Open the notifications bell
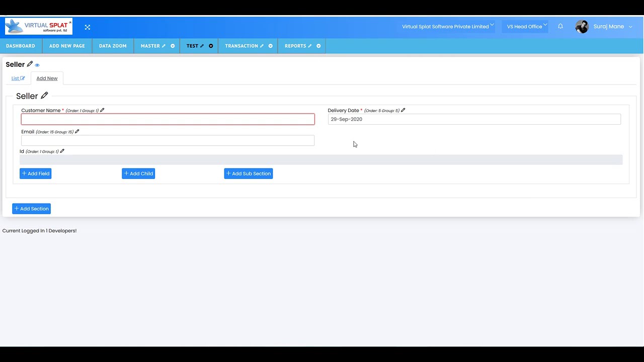 click(x=560, y=26)
